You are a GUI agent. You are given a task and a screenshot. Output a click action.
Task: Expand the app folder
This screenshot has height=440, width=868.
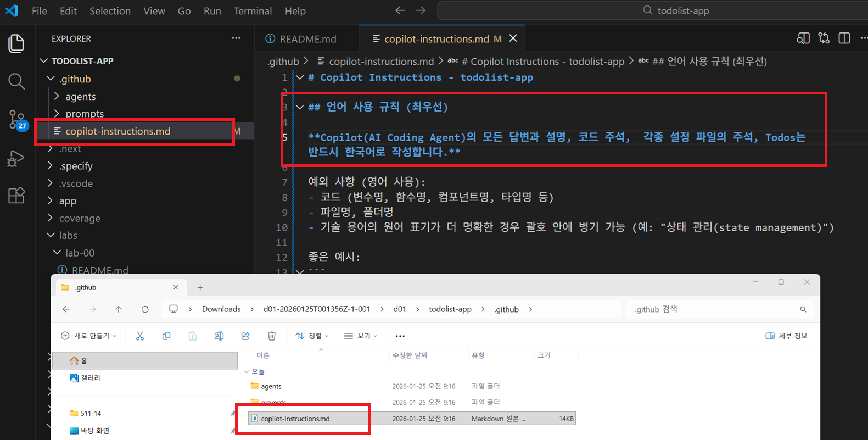click(x=51, y=201)
